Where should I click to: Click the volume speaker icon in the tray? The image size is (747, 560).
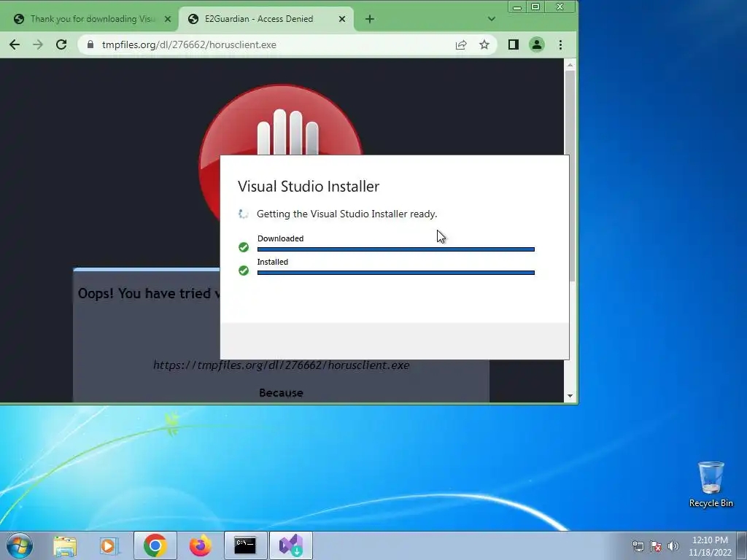[673, 546]
